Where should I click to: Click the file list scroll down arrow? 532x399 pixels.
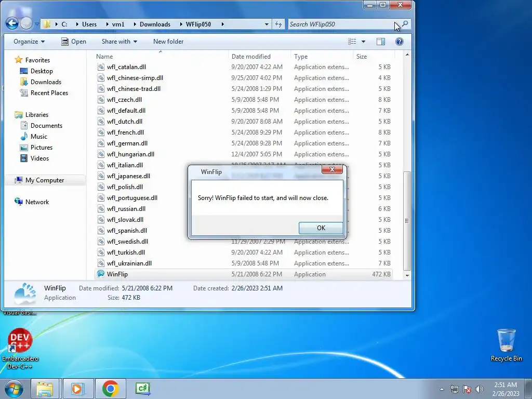[x=407, y=275]
